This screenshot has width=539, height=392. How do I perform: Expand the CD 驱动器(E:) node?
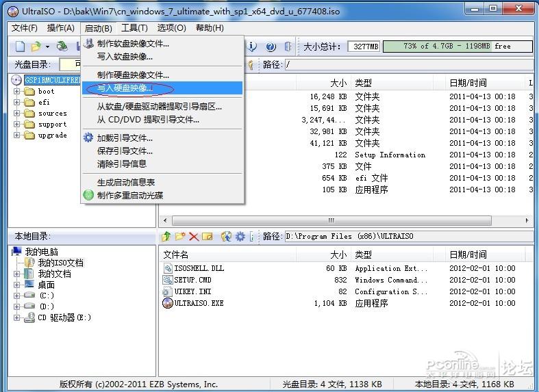[x=16, y=317]
